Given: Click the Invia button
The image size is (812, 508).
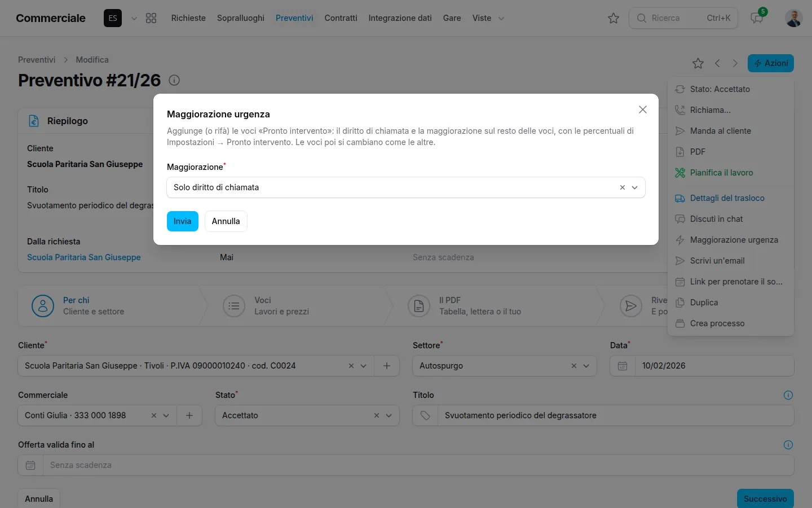Looking at the screenshot, I should [182, 221].
